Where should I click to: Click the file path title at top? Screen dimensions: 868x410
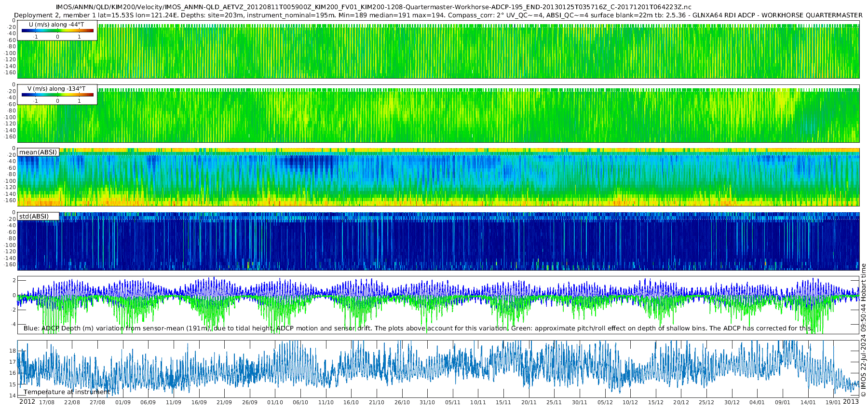pyautogui.click(x=374, y=7)
